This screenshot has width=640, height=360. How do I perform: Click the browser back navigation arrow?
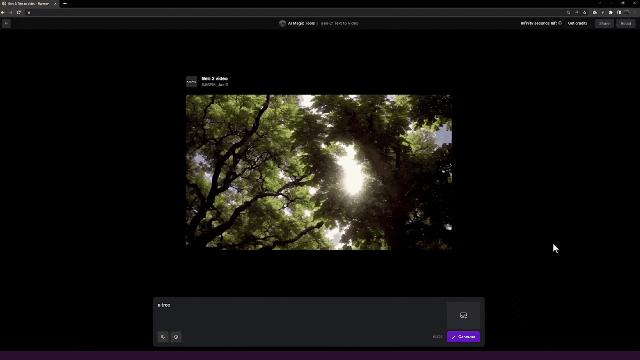pyautogui.click(x=3, y=13)
